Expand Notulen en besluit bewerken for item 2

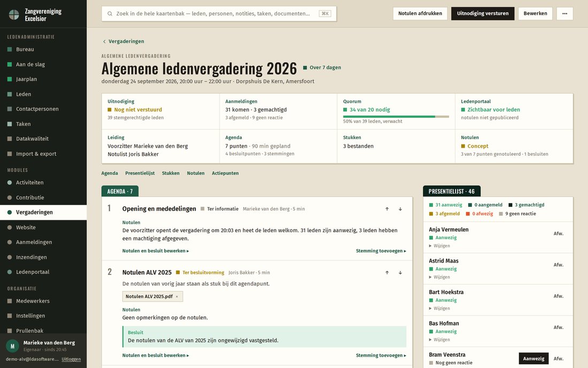tap(156, 355)
